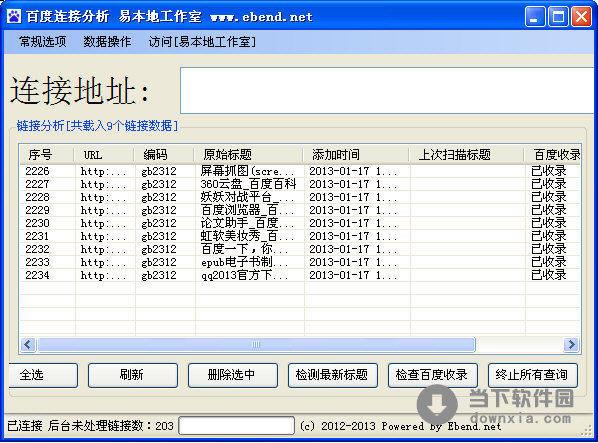Screen dimensions: 598x443
Task: Click the title 屏幕抓图(scre...
Action: pyautogui.click(x=248, y=171)
